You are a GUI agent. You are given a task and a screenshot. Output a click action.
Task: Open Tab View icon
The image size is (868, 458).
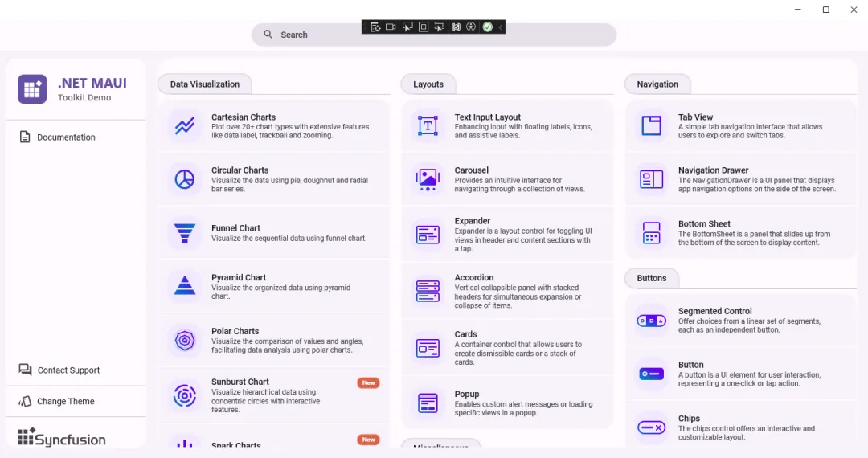point(652,125)
